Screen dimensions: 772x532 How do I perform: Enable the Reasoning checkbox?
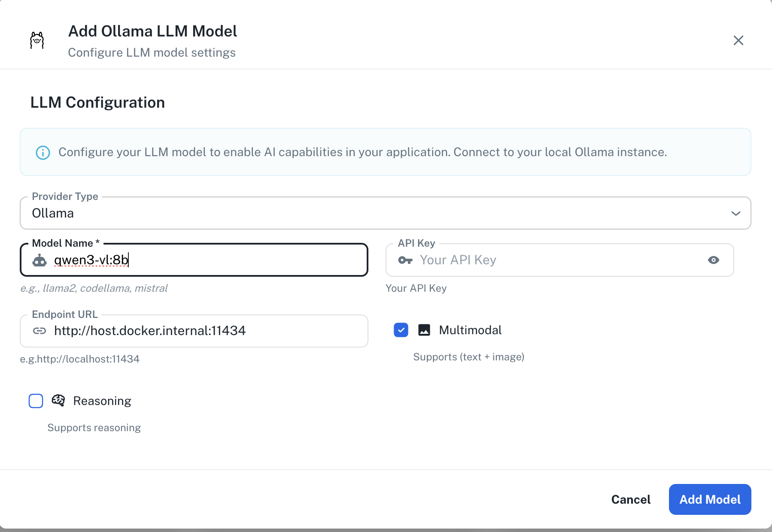pyautogui.click(x=36, y=401)
